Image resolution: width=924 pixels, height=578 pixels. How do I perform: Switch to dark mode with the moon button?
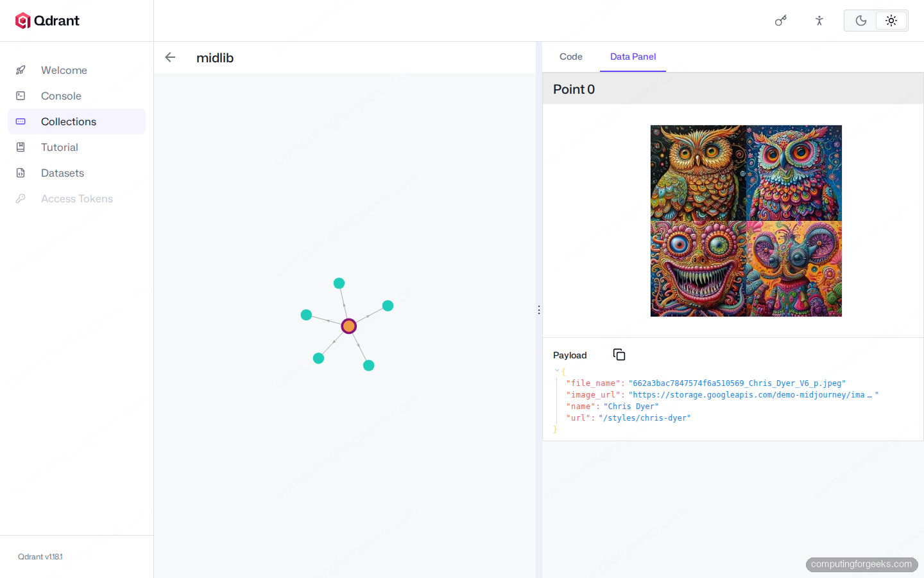pyautogui.click(x=861, y=21)
